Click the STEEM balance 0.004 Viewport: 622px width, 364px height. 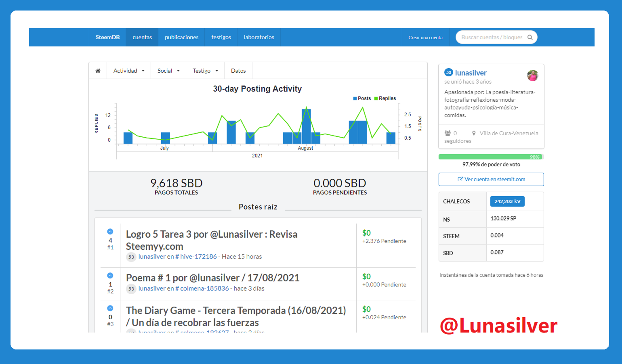[497, 235]
